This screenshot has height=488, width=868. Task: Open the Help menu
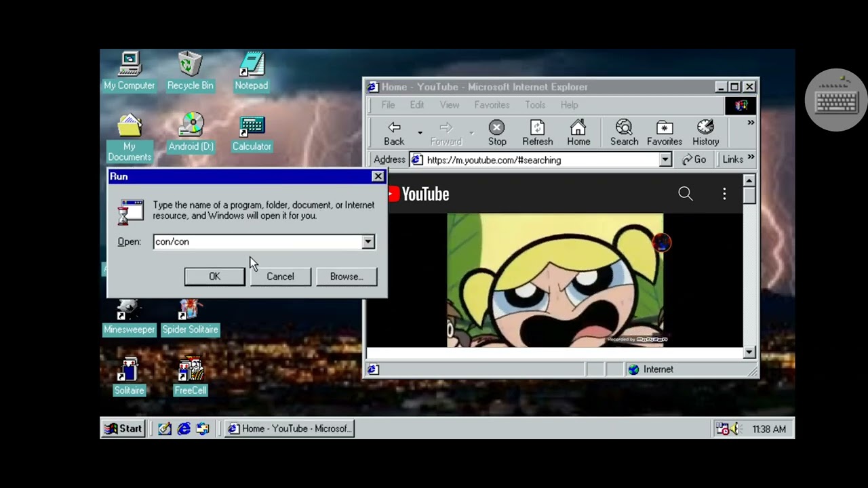[569, 105]
